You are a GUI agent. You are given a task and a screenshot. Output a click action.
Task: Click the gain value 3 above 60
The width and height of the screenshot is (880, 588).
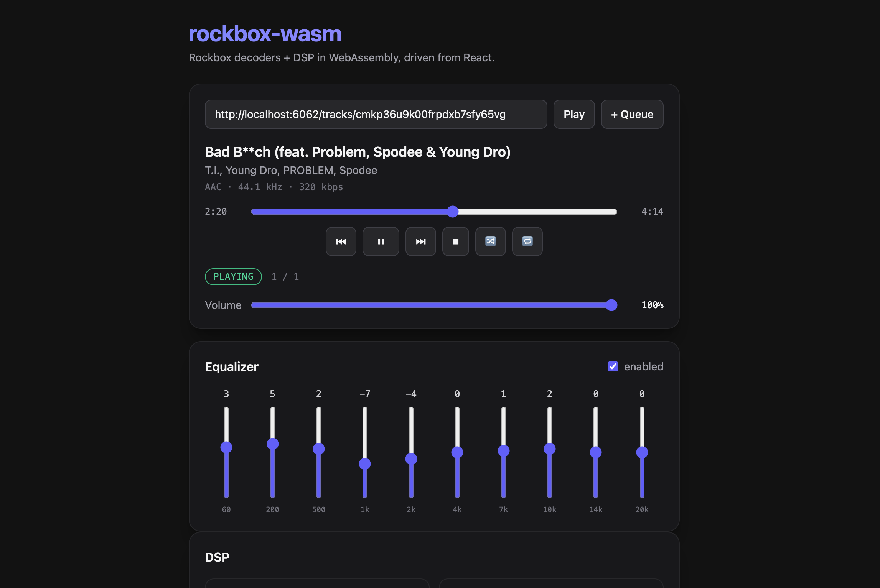(226, 394)
